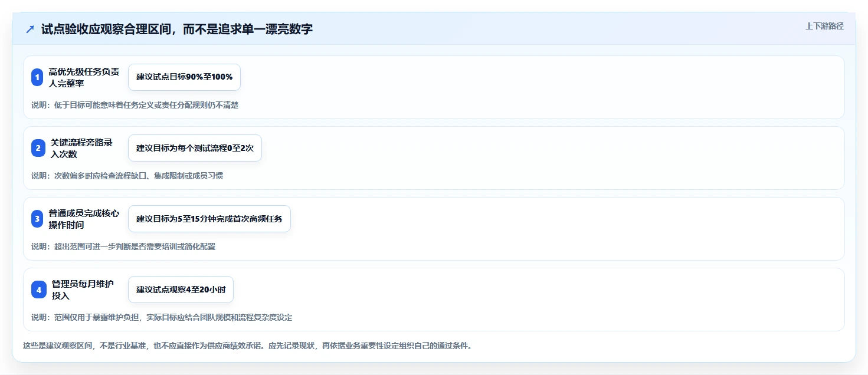Click the number 3 badge
The height and width of the screenshot is (375, 868).
tap(38, 219)
